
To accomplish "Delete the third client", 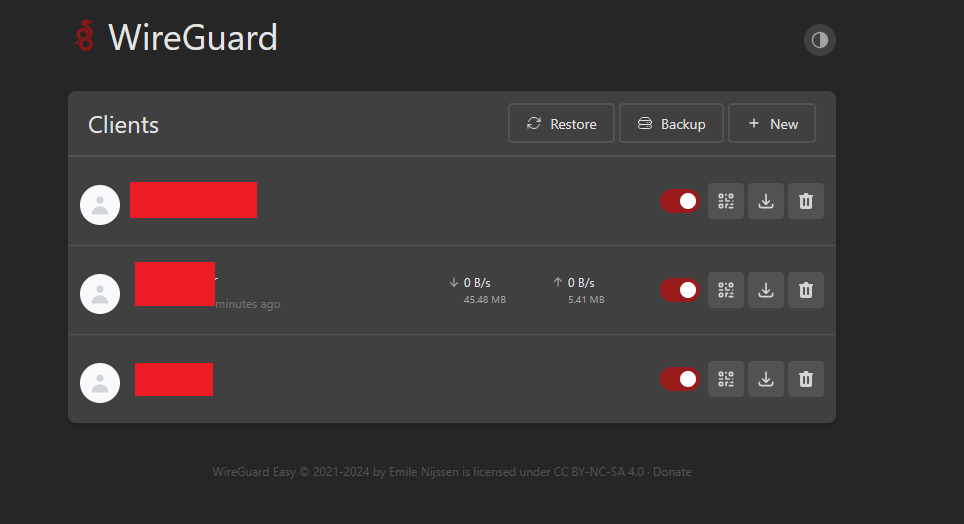I will [x=806, y=379].
